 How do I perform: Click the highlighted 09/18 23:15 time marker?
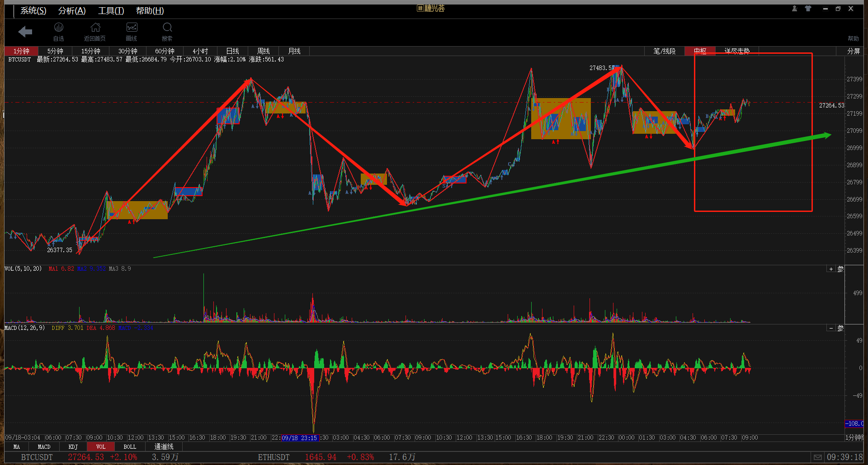pyautogui.click(x=300, y=438)
